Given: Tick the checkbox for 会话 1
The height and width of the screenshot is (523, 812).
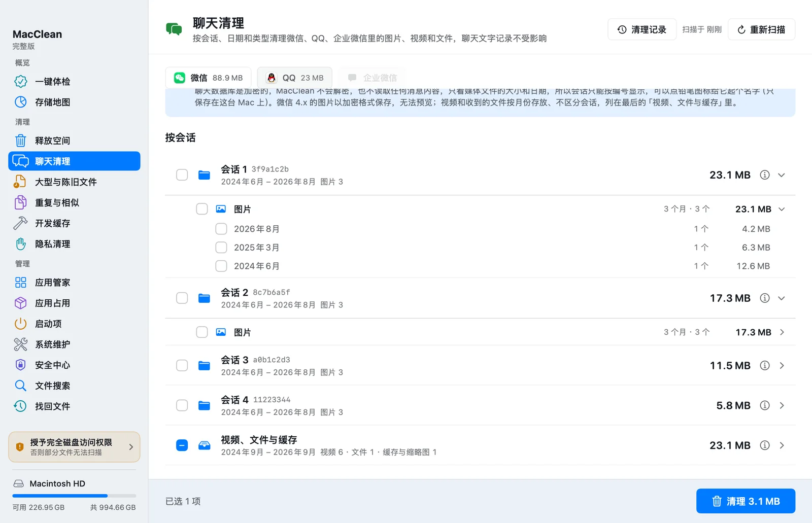Looking at the screenshot, I should [182, 175].
